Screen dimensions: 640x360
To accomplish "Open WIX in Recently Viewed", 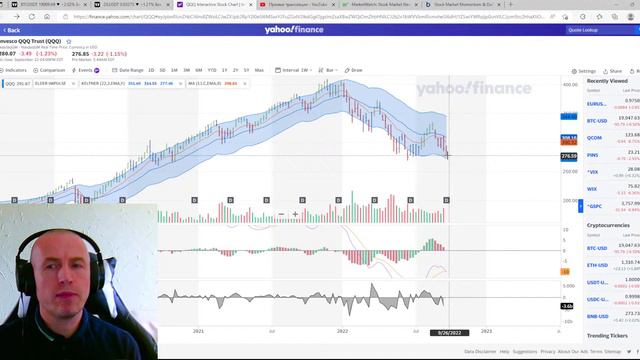I will [x=592, y=189].
